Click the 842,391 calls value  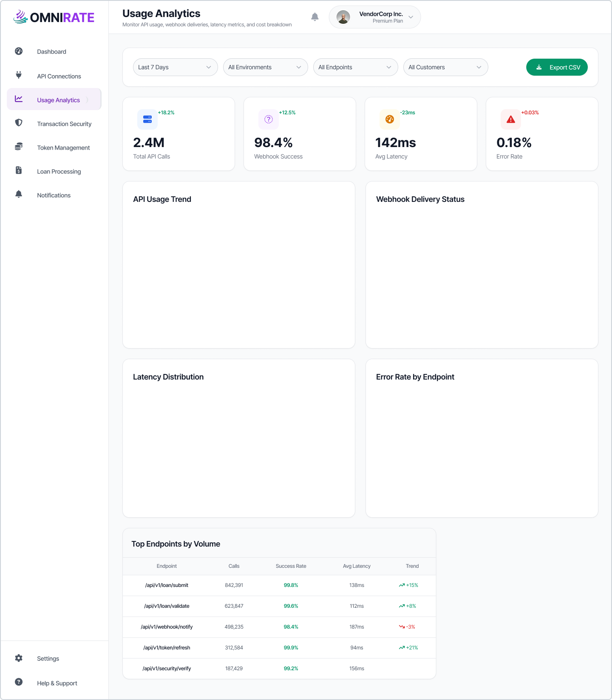tap(234, 585)
